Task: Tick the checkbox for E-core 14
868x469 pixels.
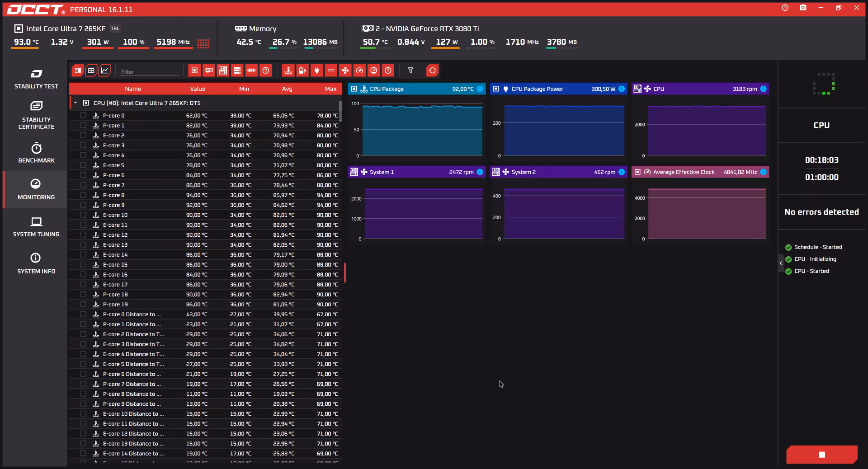Action: pyautogui.click(x=83, y=255)
